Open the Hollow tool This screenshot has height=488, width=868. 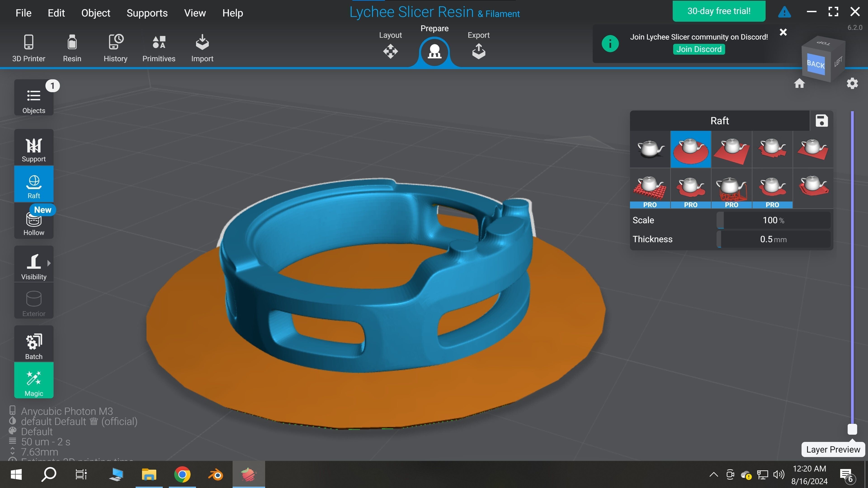click(x=34, y=221)
